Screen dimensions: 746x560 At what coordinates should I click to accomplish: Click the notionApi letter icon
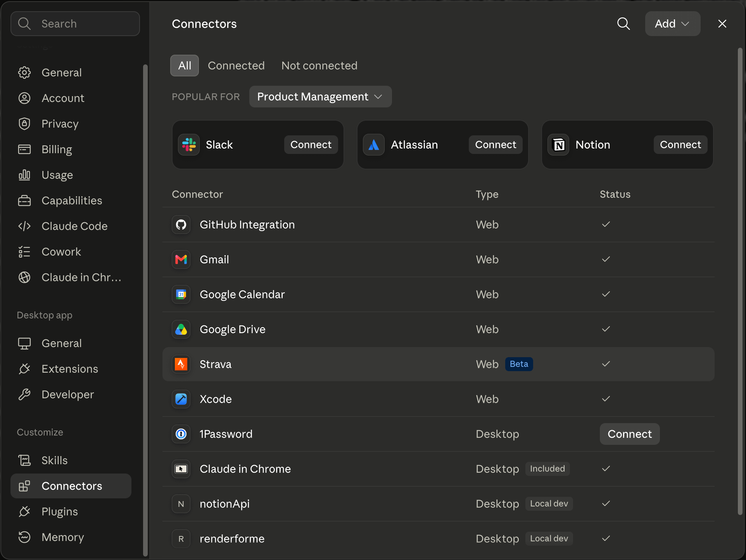[181, 504]
